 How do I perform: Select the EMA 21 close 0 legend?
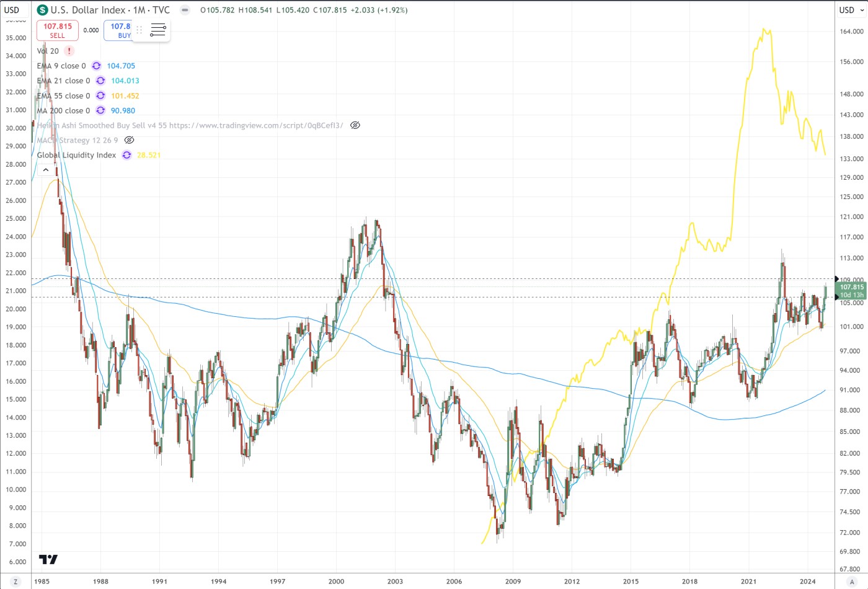coord(63,81)
